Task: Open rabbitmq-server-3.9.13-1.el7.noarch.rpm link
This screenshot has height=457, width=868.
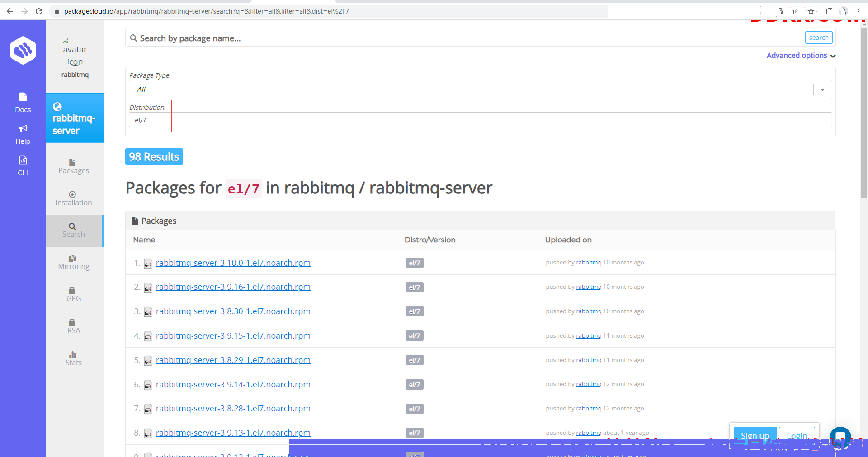Action: [x=233, y=433]
